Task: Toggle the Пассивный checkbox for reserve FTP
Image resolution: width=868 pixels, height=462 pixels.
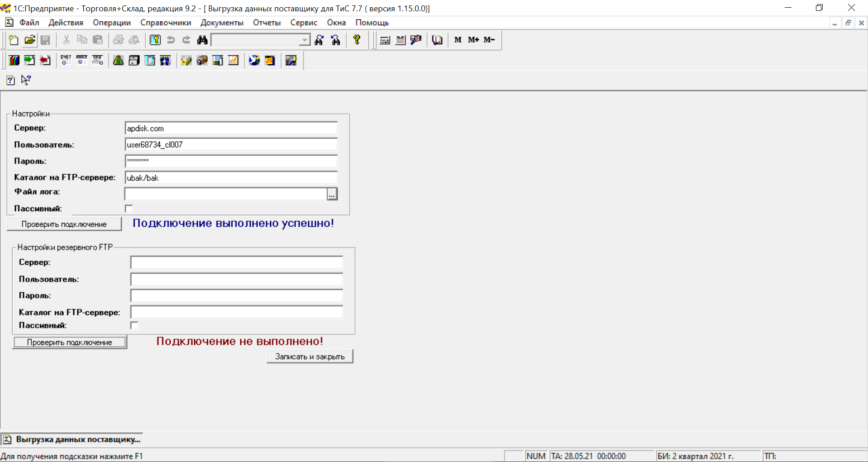Action: [134, 325]
